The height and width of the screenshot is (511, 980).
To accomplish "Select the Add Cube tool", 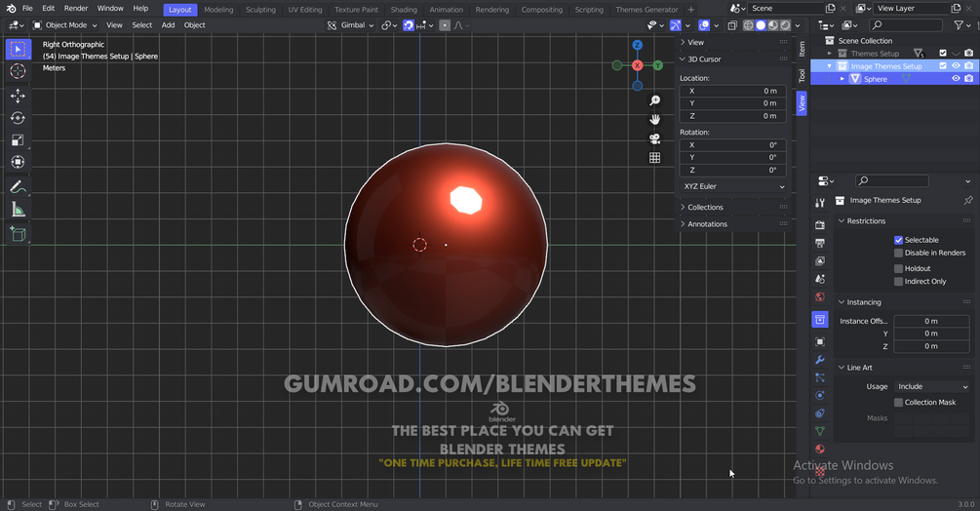I will point(18,234).
